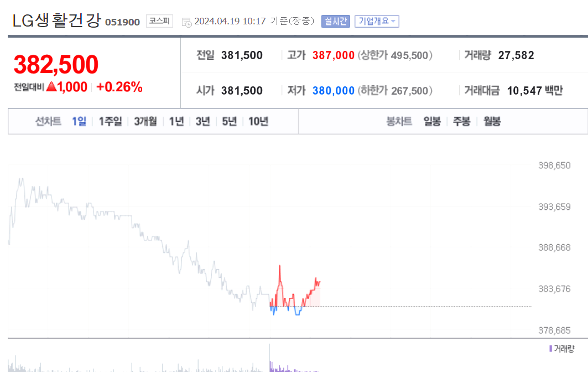Click the 378,685 axis label

[554, 330]
